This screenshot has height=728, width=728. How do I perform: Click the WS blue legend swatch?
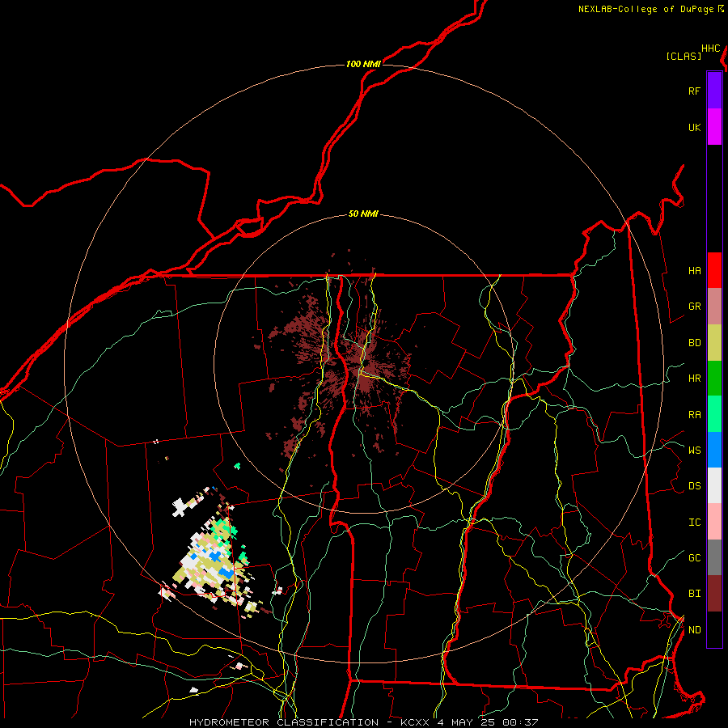[x=714, y=450]
